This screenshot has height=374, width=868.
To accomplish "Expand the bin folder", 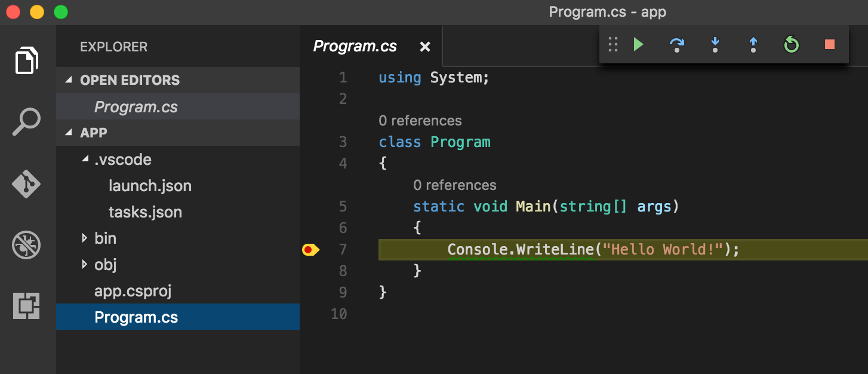I will [x=85, y=238].
